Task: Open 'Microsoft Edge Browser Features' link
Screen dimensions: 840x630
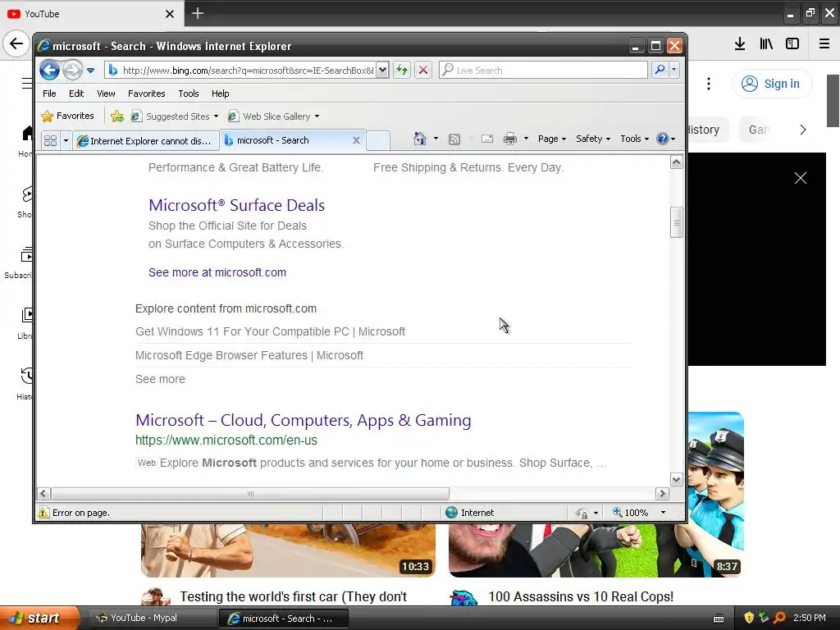Action: (x=249, y=355)
